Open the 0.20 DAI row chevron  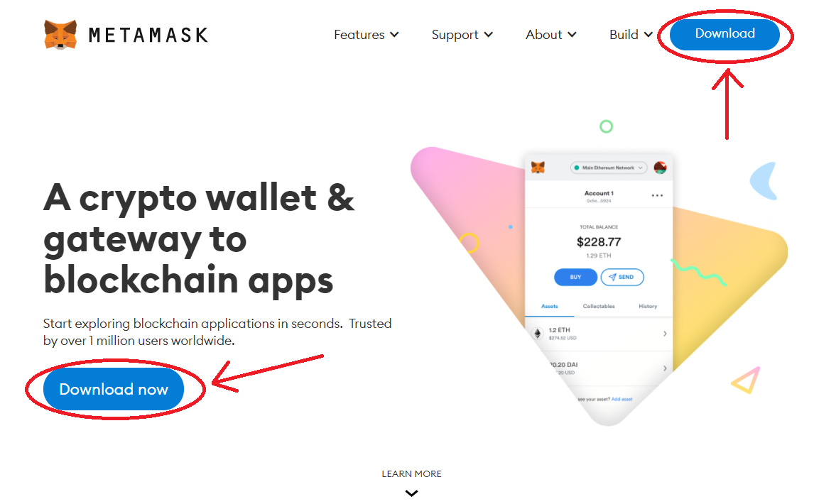tap(665, 368)
